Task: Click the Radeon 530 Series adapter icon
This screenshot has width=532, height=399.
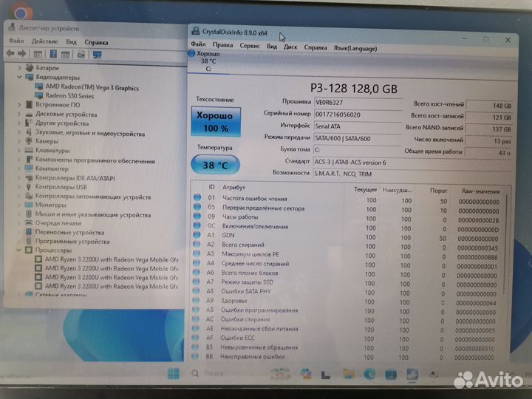Action: (x=39, y=95)
